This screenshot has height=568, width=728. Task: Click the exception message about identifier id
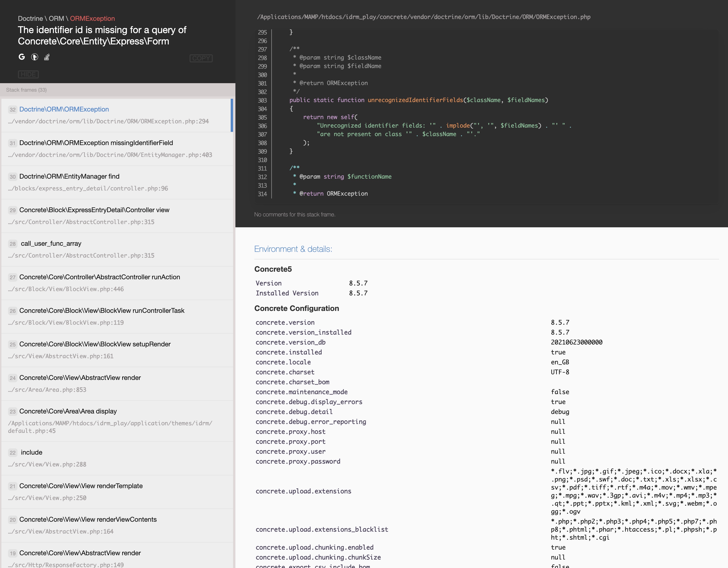(x=102, y=36)
